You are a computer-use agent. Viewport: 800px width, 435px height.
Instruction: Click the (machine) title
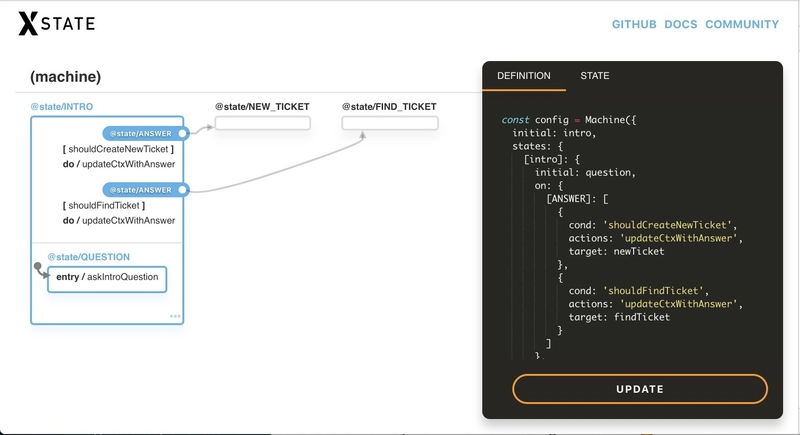click(65, 76)
